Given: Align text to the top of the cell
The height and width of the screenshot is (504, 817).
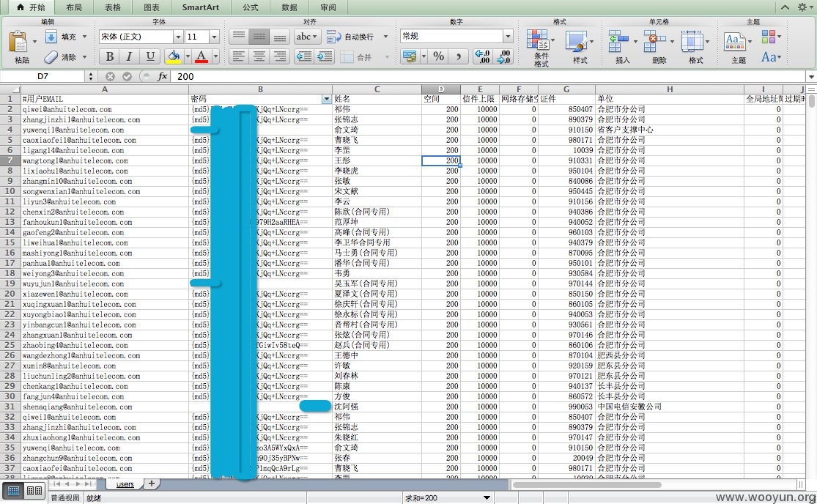Looking at the screenshot, I should coord(239,36).
